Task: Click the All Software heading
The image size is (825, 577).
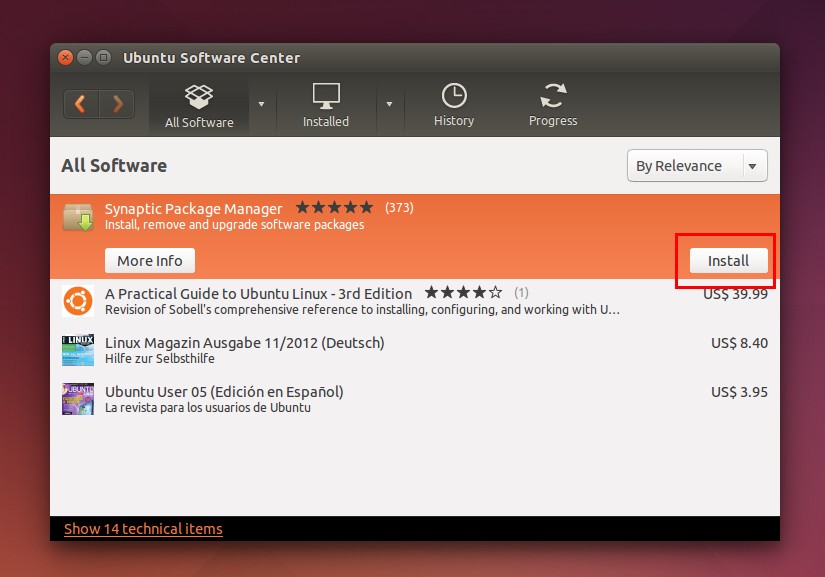Action: tap(114, 166)
